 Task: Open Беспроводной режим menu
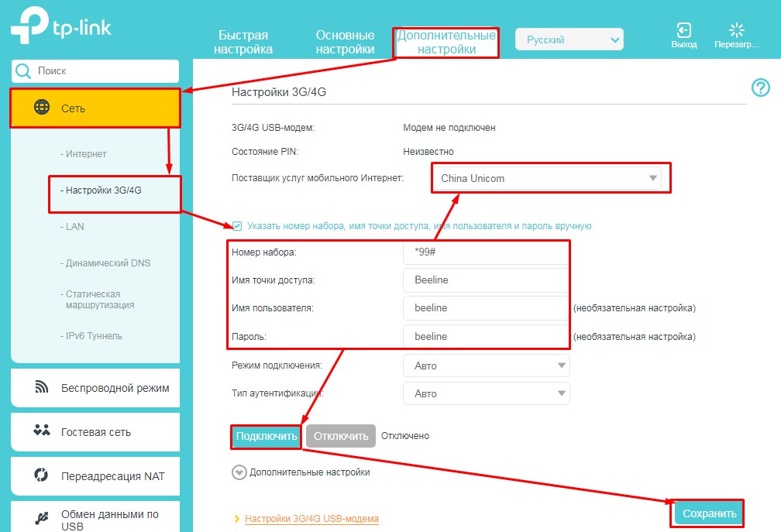(95, 388)
